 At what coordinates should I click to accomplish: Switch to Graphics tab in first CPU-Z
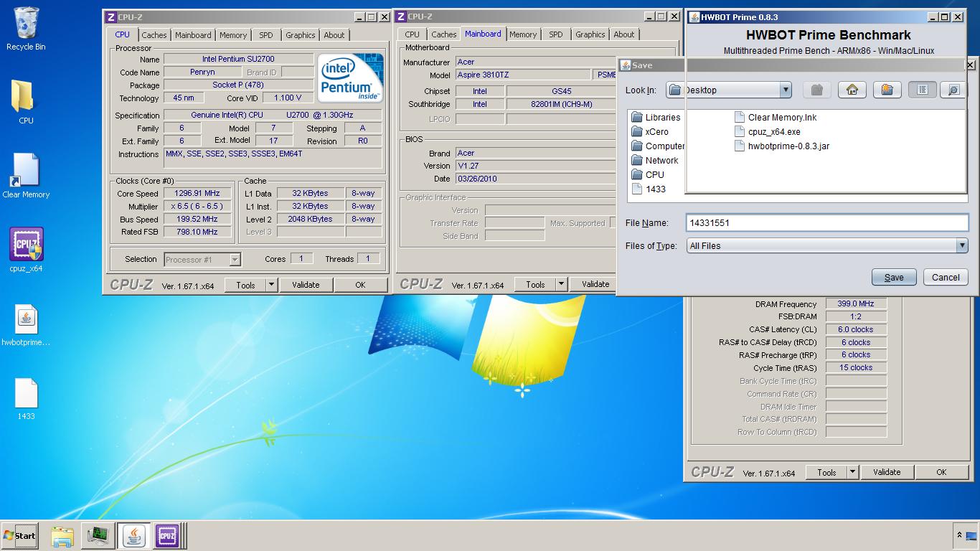(300, 35)
